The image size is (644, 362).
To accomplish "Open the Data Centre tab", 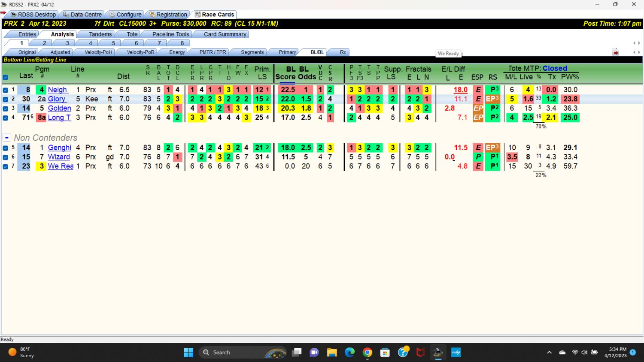I will 82,15.
